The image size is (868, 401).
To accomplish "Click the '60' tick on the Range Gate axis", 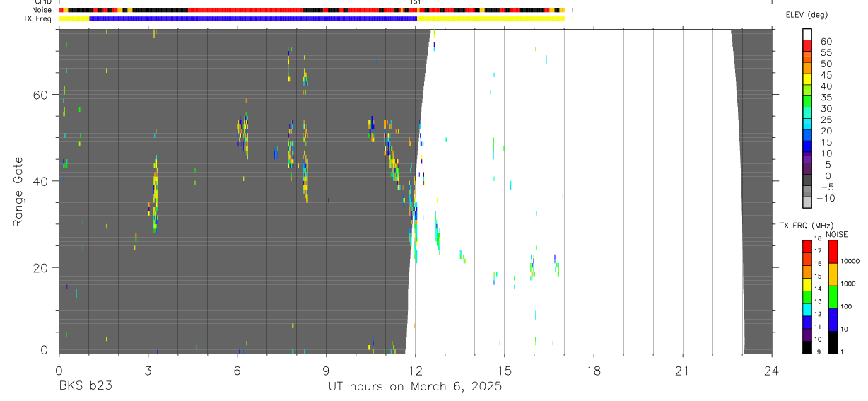I will coord(41,94).
